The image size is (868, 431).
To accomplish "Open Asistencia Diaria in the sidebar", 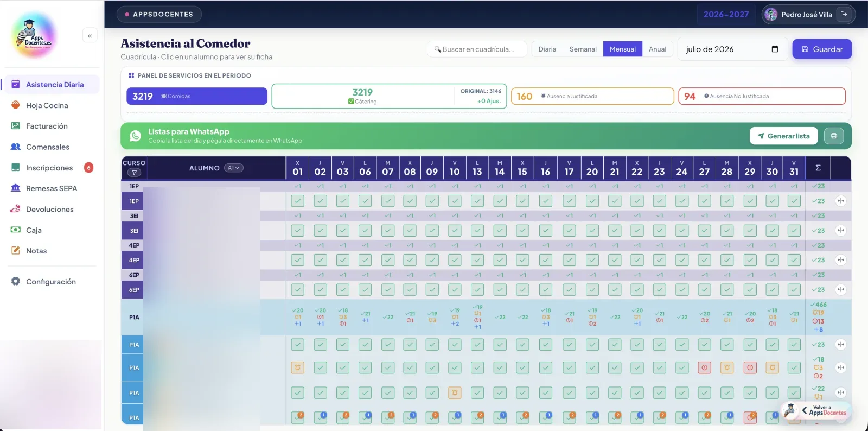I will (51, 85).
